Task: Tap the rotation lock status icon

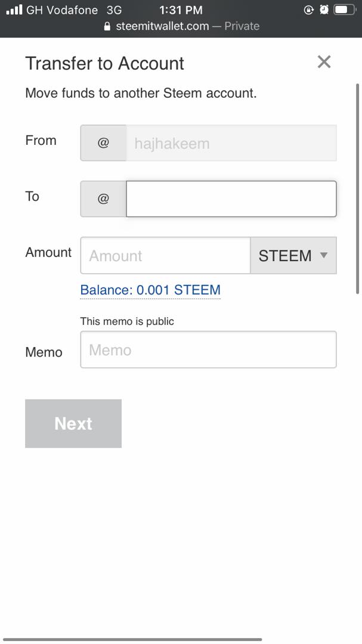Action: [x=308, y=10]
